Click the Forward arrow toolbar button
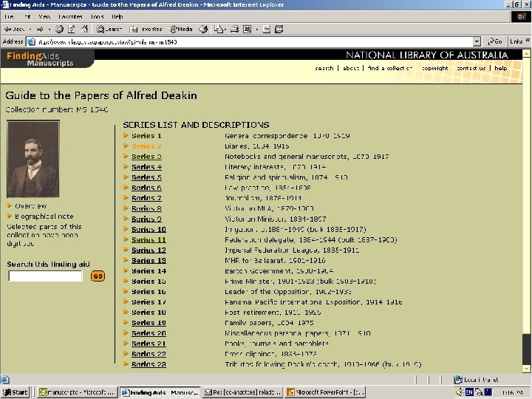The height and width of the screenshot is (399, 532). point(40,29)
